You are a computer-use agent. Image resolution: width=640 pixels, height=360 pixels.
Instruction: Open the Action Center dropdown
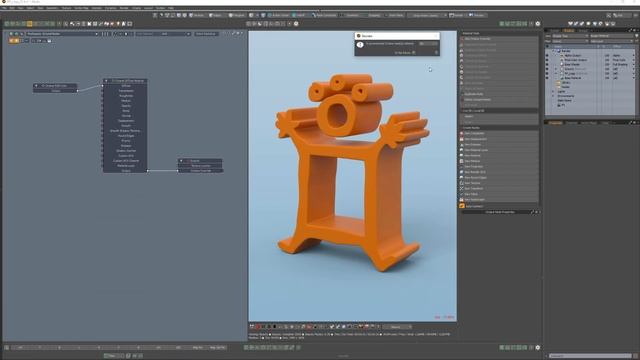pyautogui.click(x=278, y=15)
